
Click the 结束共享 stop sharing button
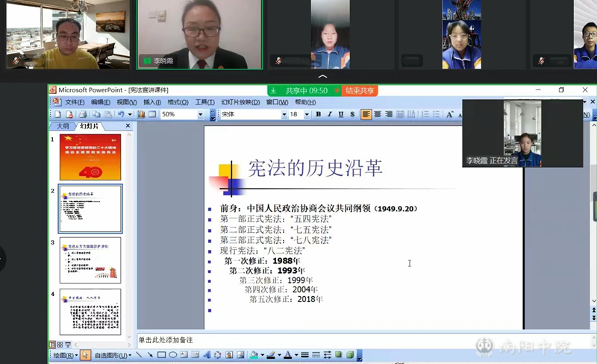click(x=360, y=90)
